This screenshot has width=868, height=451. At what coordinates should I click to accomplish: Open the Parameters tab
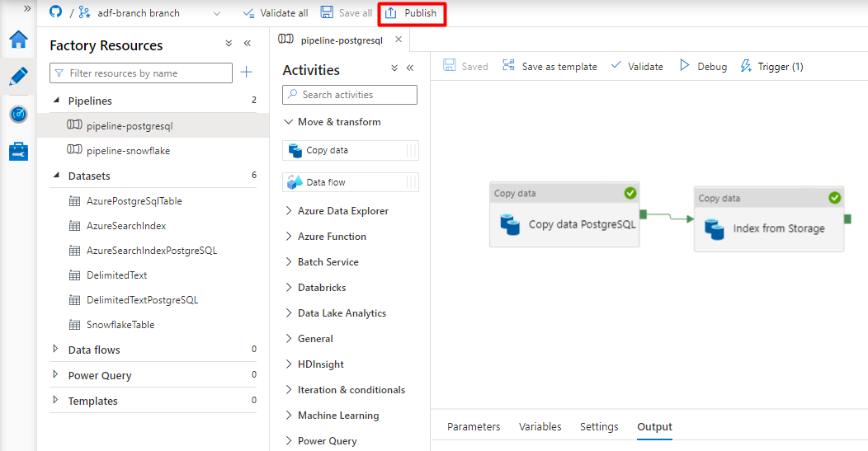point(474,426)
